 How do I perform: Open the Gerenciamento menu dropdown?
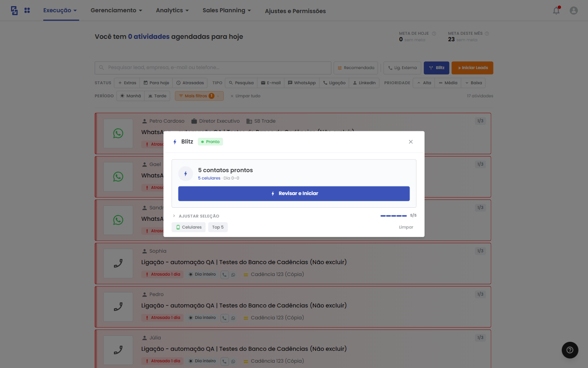(116, 10)
